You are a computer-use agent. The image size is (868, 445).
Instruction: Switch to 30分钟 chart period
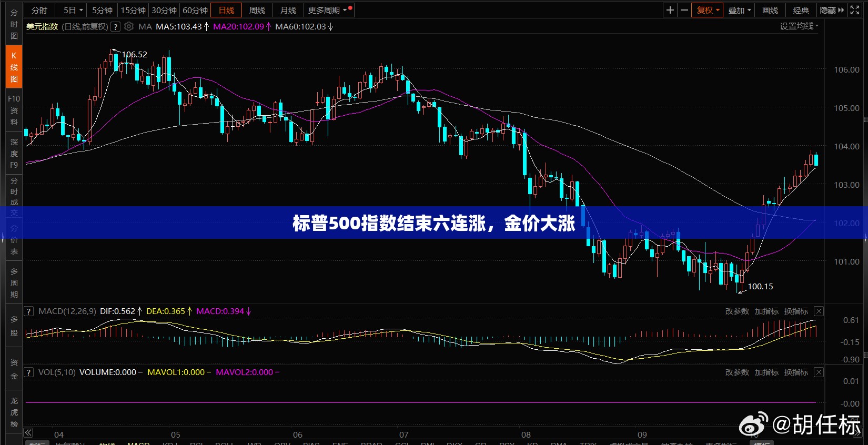point(164,10)
